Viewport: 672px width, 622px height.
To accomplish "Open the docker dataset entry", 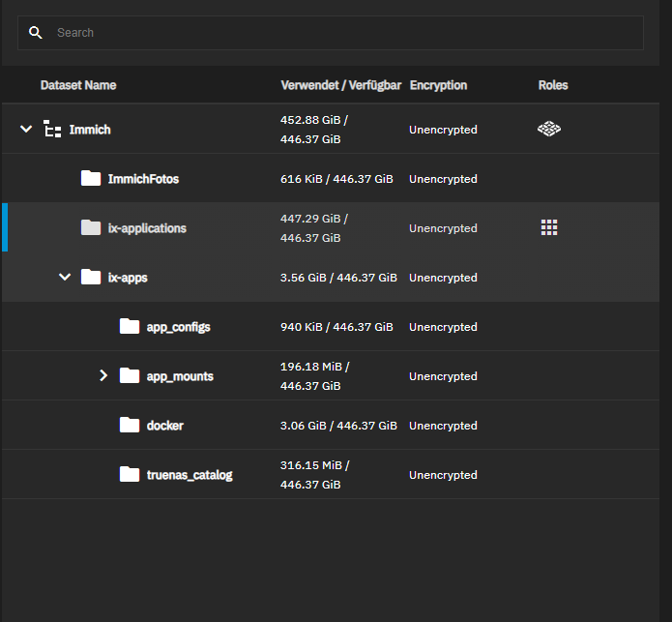I will click(x=165, y=426).
